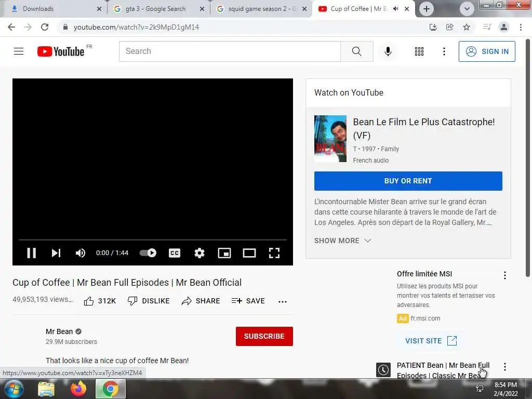
Task: Enter full screen mode
Action: (x=274, y=253)
